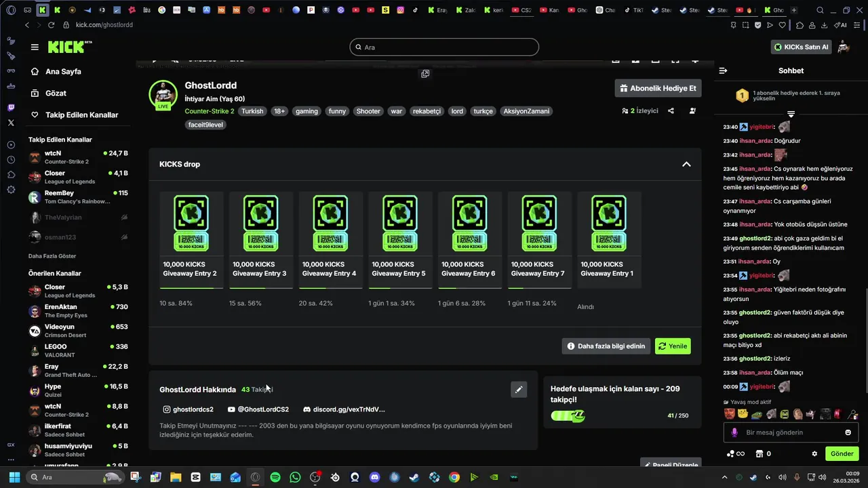Open the pop-out player icon above the profile
The image size is (868, 488).
click(425, 74)
